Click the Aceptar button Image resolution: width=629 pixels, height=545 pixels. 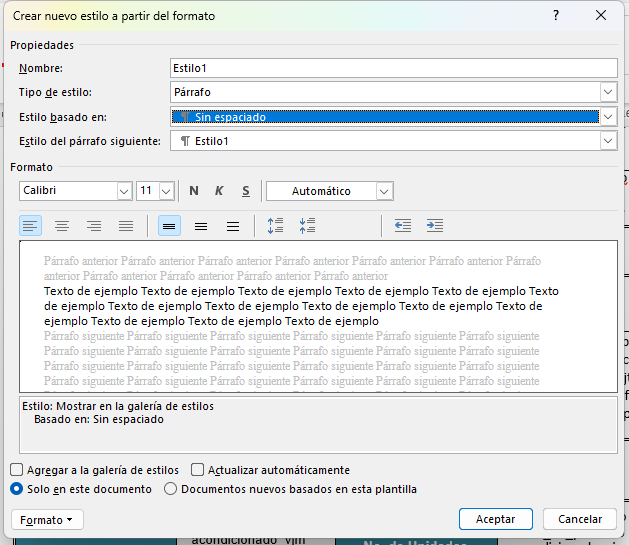(x=495, y=519)
